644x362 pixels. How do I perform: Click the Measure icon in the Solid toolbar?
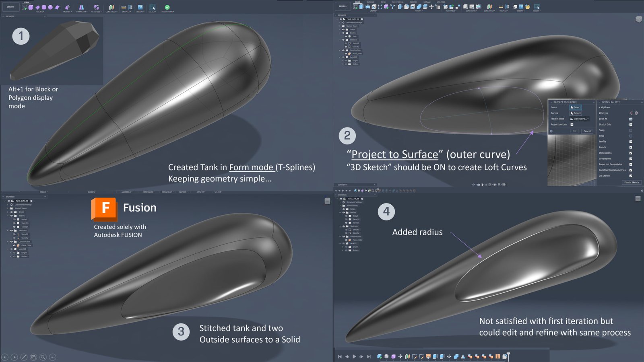(501, 7)
